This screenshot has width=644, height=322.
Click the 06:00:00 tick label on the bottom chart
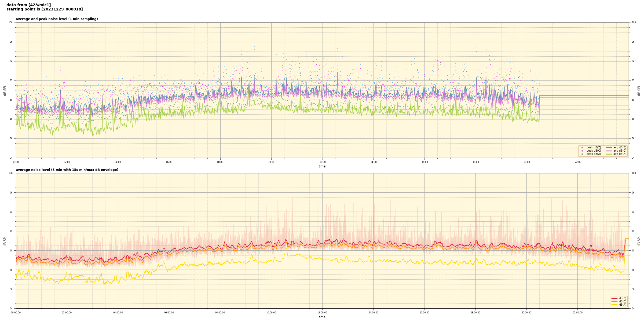169,313
